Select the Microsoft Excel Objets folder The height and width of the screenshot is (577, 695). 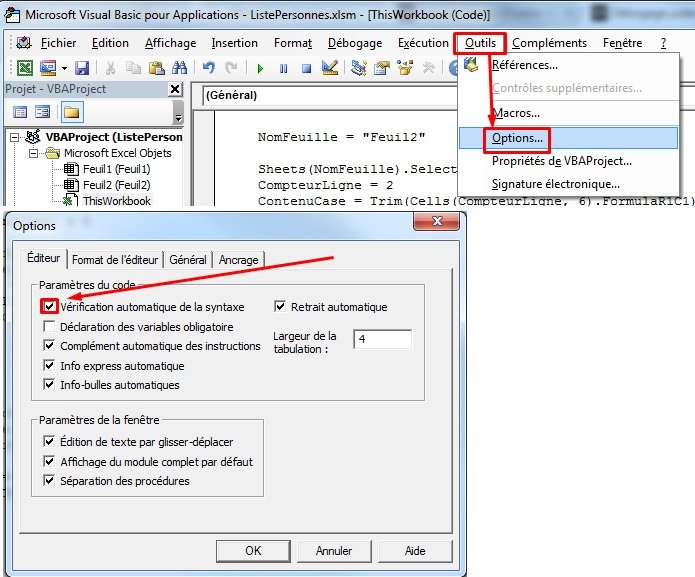[117, 153]
